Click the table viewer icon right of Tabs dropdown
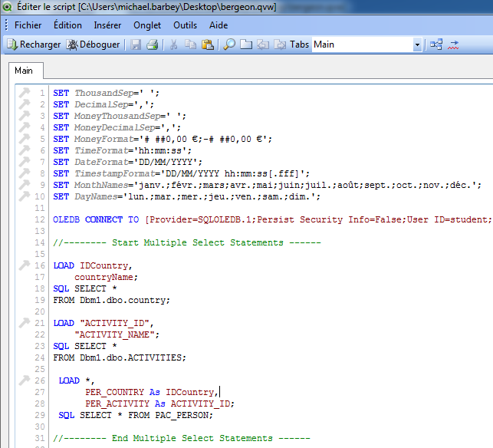 click(436, 44)
